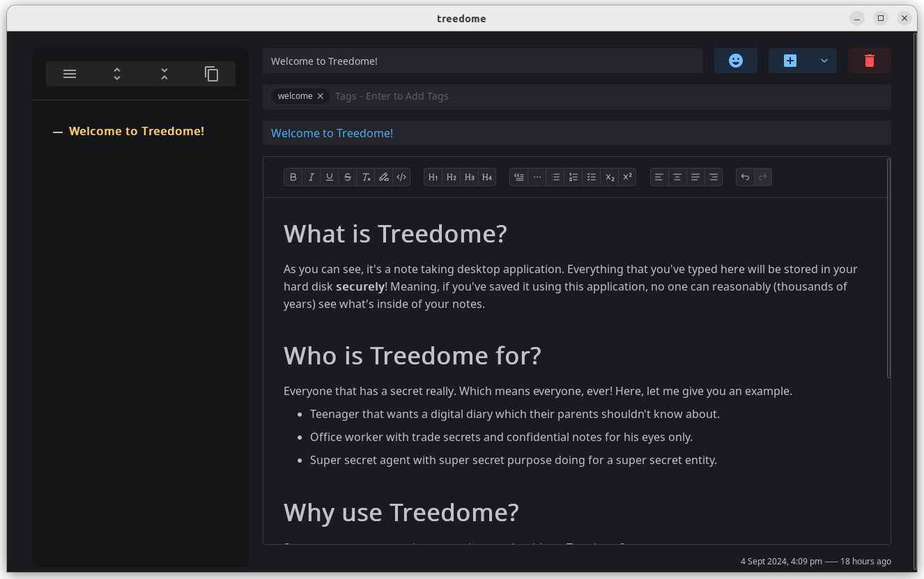Open the delete note trash button

pyautogui.click(x=869, y=61)
